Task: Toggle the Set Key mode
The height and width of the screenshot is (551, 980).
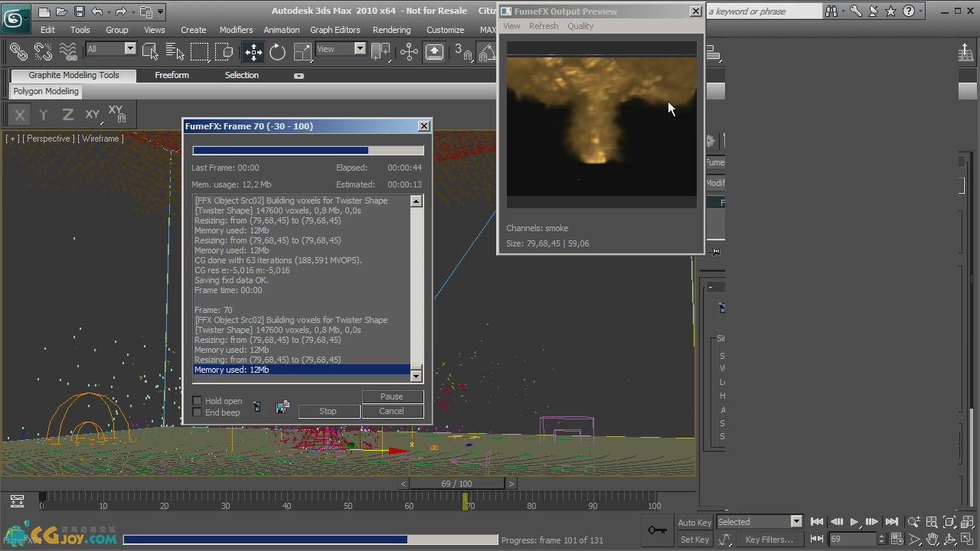Action: [694, 540]
